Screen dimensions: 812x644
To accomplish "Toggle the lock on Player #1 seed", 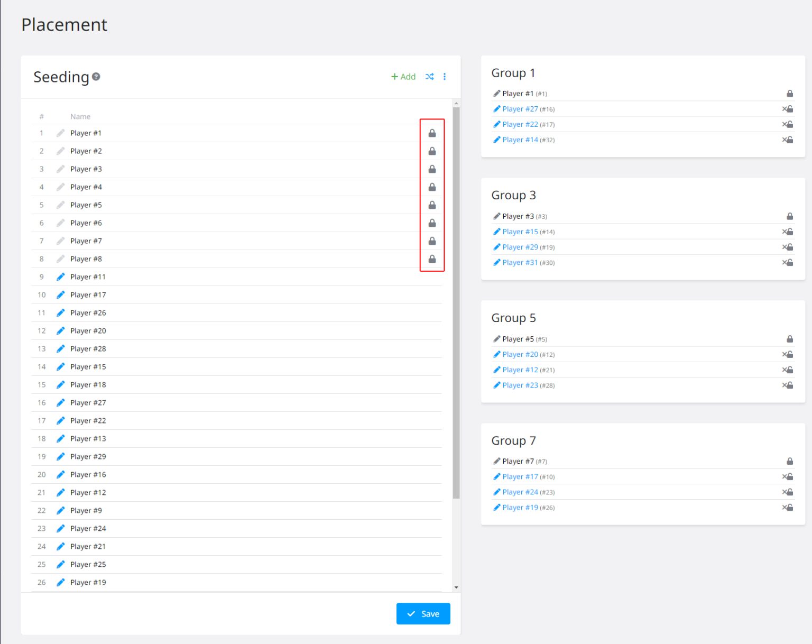I will pos(432,133).
